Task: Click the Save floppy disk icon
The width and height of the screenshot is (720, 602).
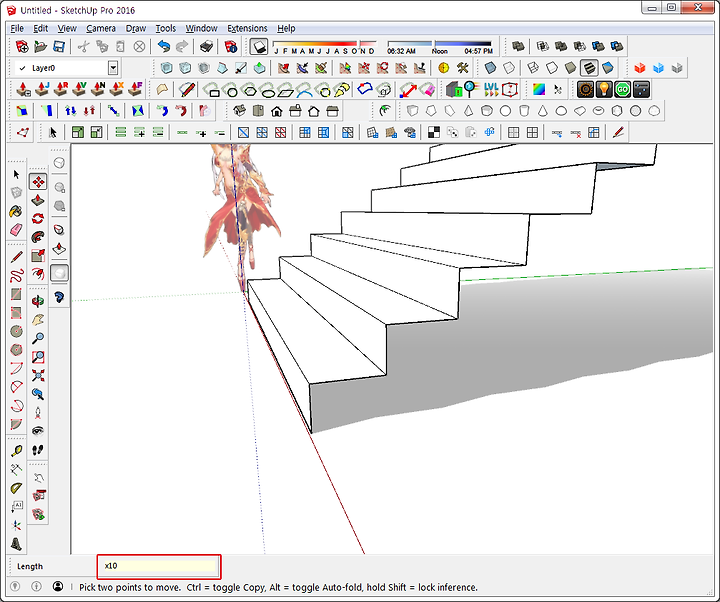Action: (59, 46)
